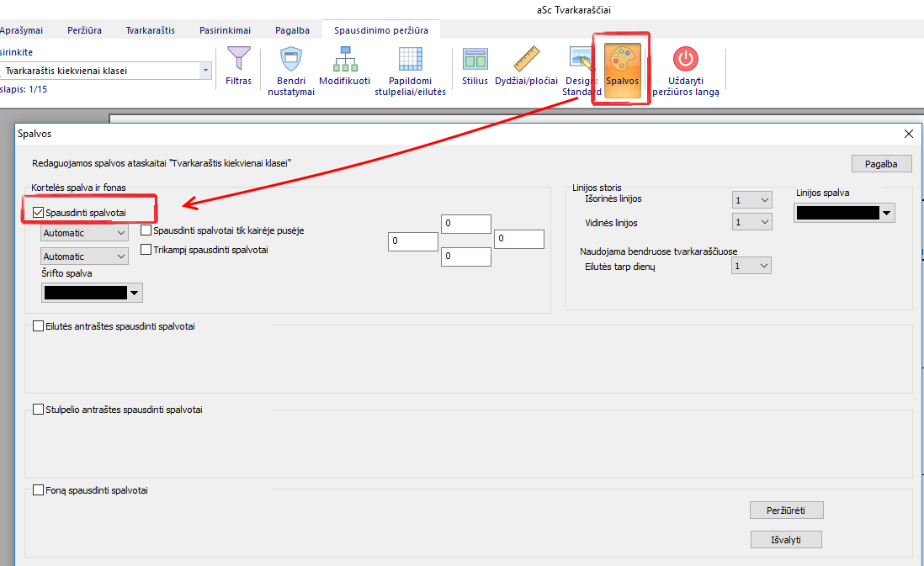Expand Eilutės tarp dienų dropdown

click(x=751, y=267)
